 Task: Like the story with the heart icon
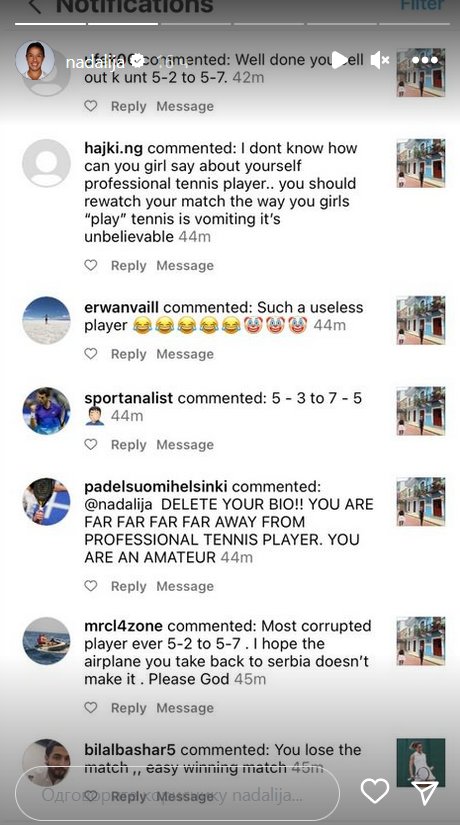click(x=375, y=791)
